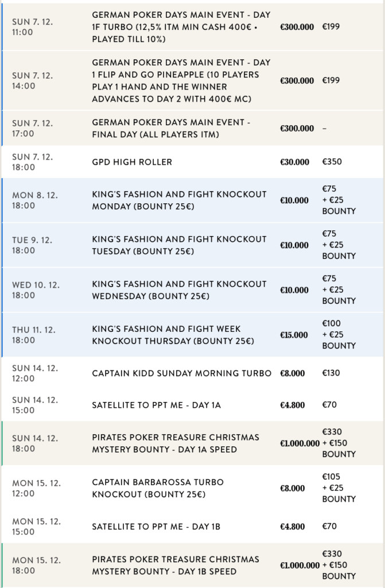Screen dimensions: 385x588
Task: Click the €15.000 prize pool amount
Action: (294, 335)
